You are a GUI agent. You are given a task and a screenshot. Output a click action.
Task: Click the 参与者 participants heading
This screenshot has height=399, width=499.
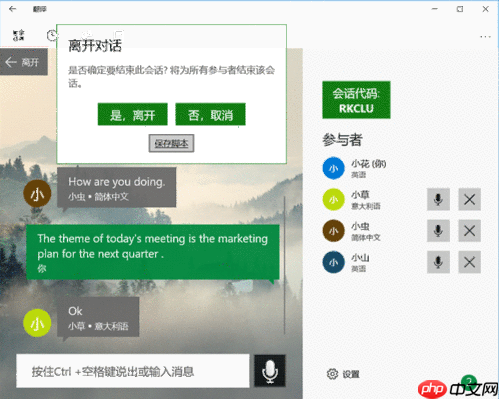click(x=342, y=140)
